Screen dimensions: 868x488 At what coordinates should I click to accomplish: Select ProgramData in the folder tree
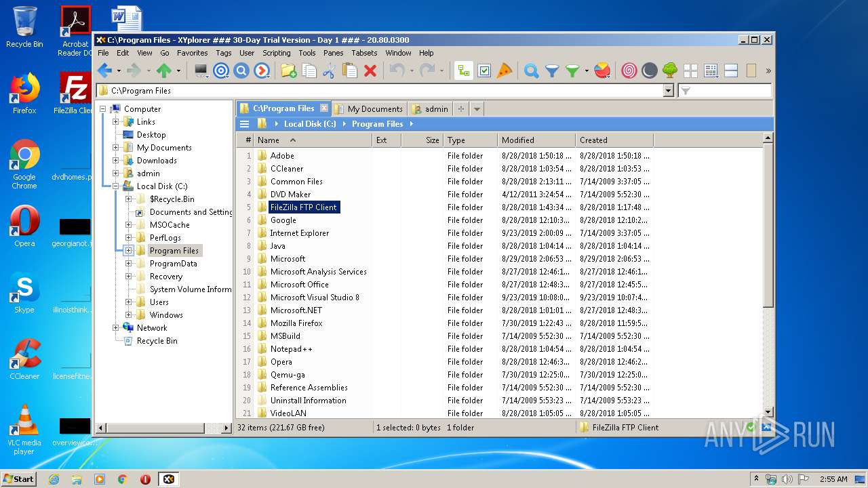click(x=173, y=264)
